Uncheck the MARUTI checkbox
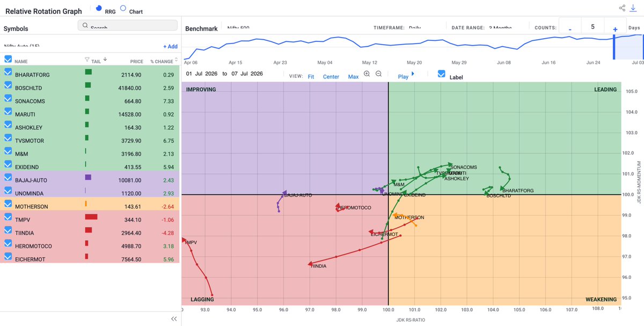The width and height of the screenshot is (644, 326). point(8,111)
